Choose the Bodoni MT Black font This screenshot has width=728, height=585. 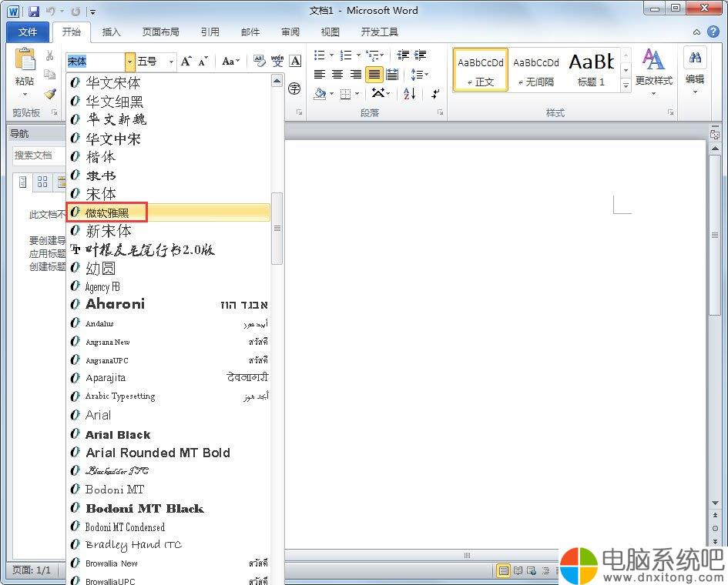pyautogui.click(x=169, y=508)
